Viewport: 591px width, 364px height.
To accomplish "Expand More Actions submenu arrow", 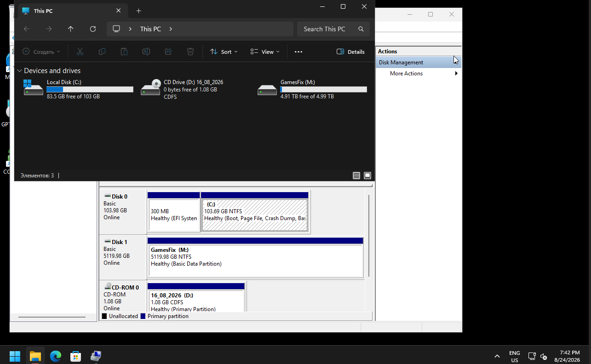I will 456,74.
